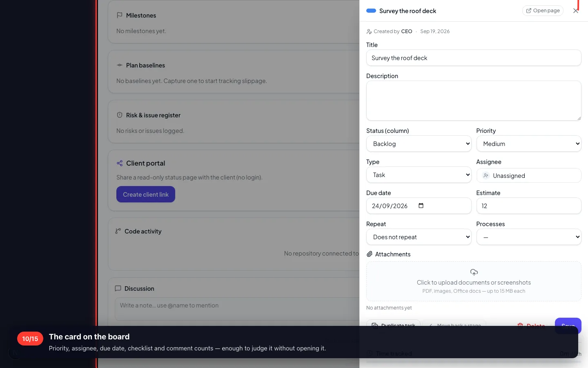
Task: Click the Milestones flag icon
Action: (120, 15)
